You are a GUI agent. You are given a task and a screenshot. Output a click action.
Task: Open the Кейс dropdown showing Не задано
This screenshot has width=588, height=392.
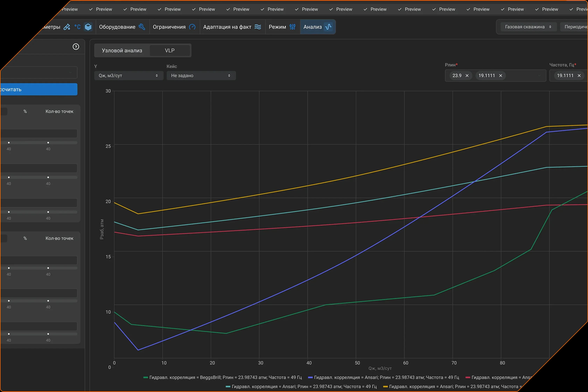[x=201, y=76]
